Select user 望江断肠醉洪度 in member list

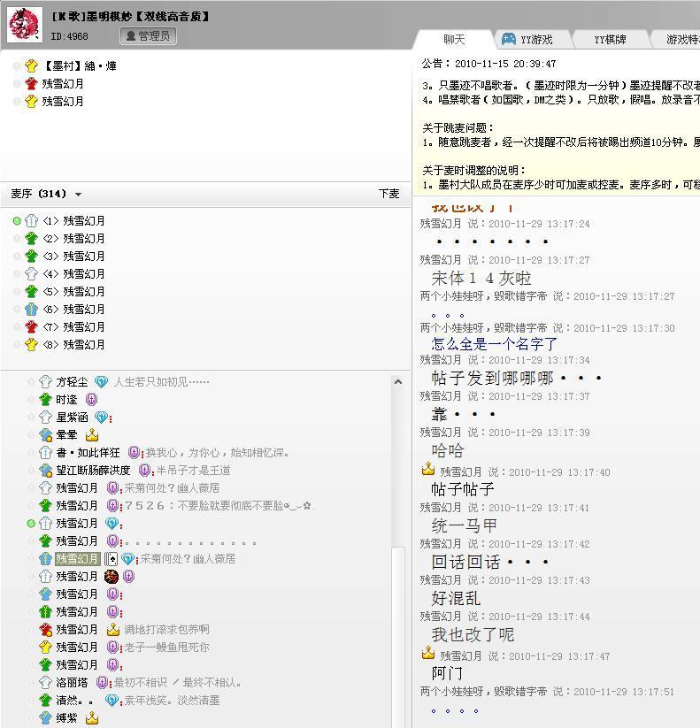click(x=93, y=471)
